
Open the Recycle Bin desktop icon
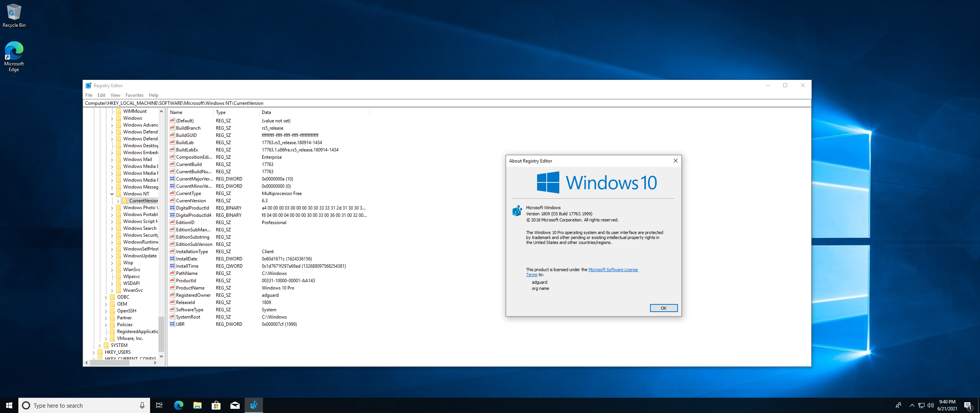(x=14, y=16)
